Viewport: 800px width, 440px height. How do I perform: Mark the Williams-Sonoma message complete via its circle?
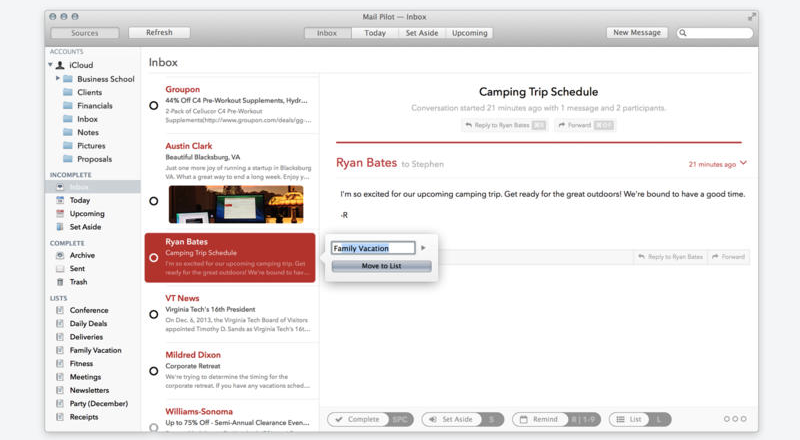(154, 427)
